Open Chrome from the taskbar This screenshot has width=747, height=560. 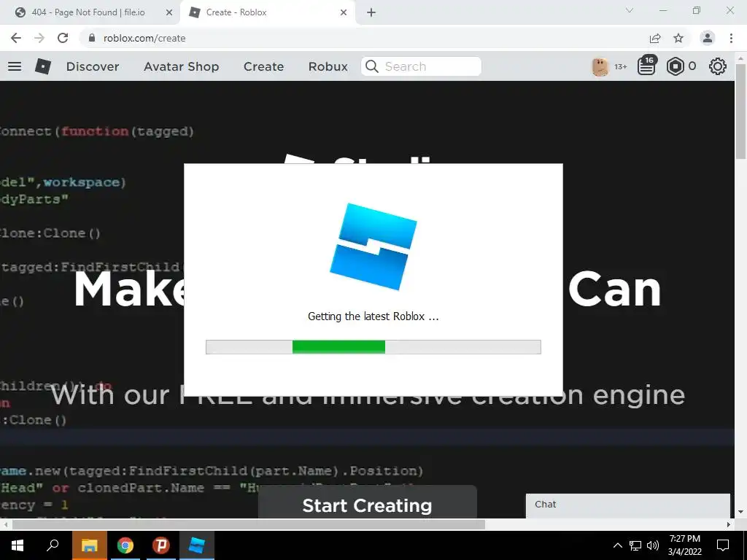point(125,545)
